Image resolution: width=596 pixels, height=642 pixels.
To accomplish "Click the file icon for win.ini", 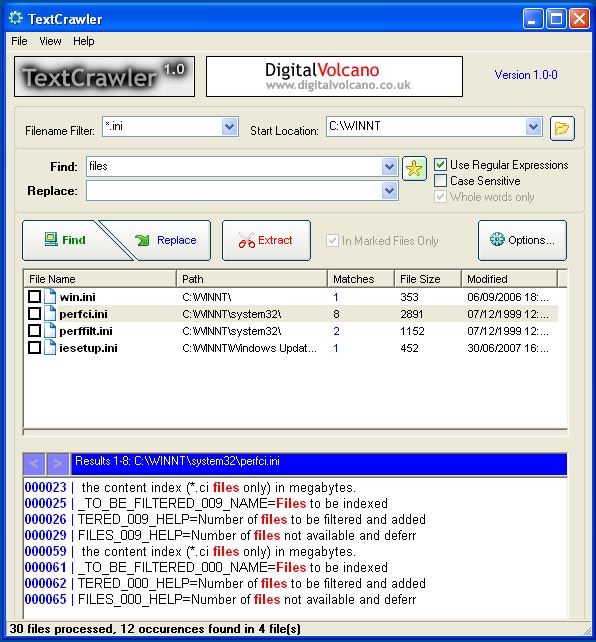I will (50, 296).
